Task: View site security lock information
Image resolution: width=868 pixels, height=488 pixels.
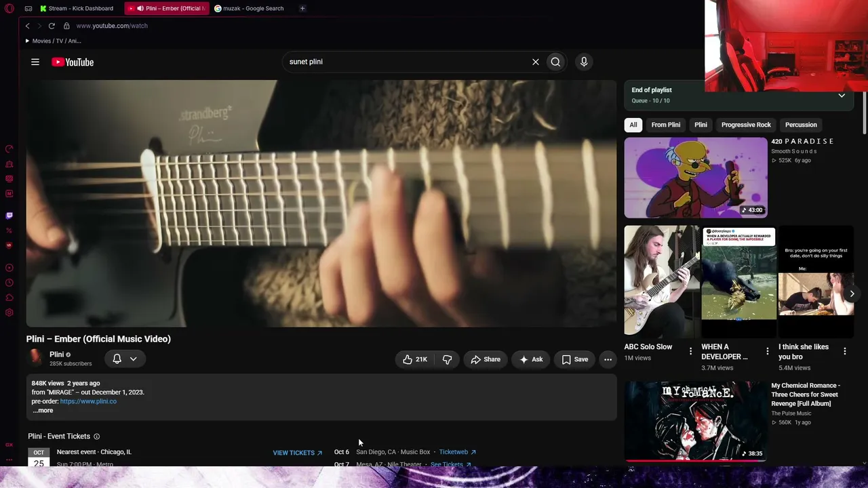Action: click(66, 26)
